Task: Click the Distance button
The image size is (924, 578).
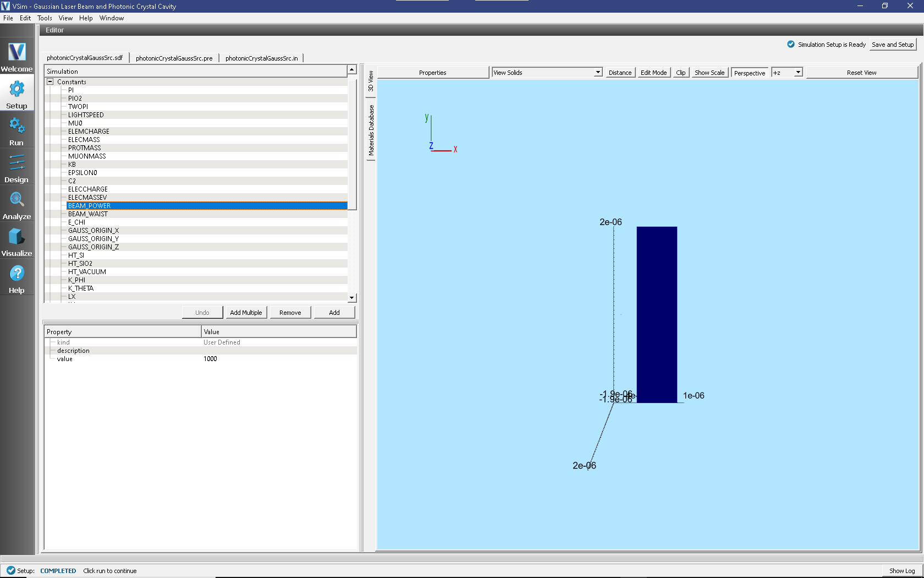Action: 620,73
